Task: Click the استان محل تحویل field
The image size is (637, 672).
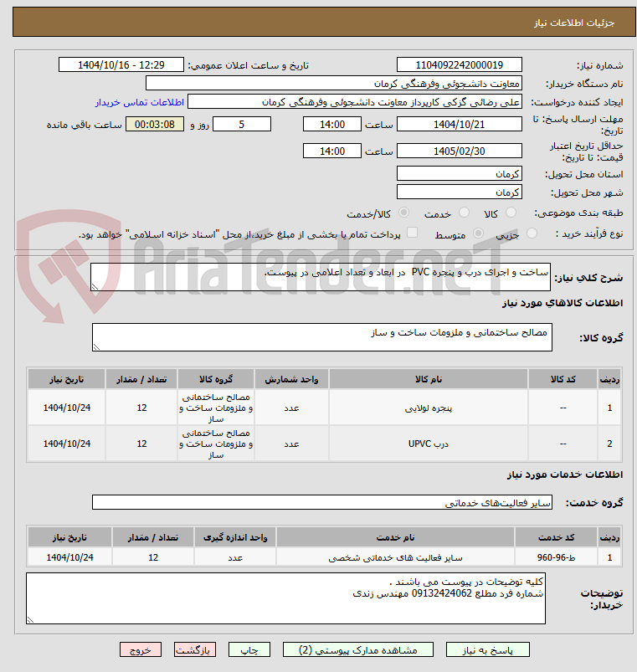Action: pyautogui.click(x=459, y=173)
